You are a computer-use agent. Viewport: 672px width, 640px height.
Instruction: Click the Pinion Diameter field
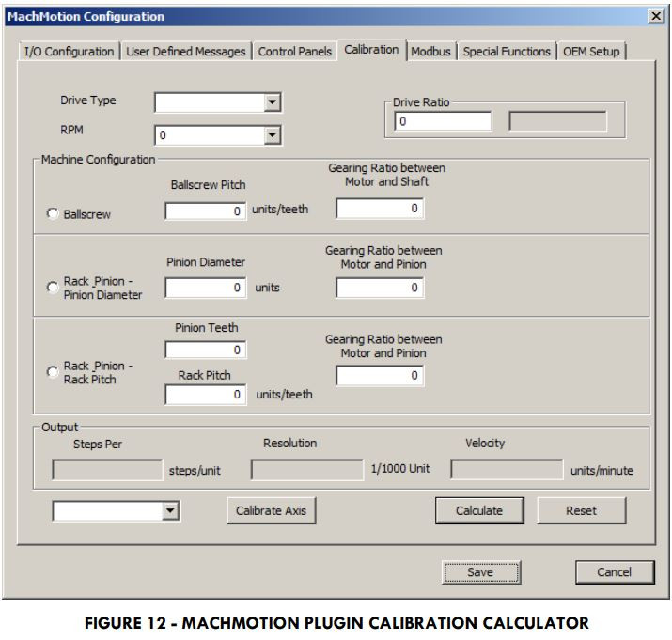click(205, 288)
